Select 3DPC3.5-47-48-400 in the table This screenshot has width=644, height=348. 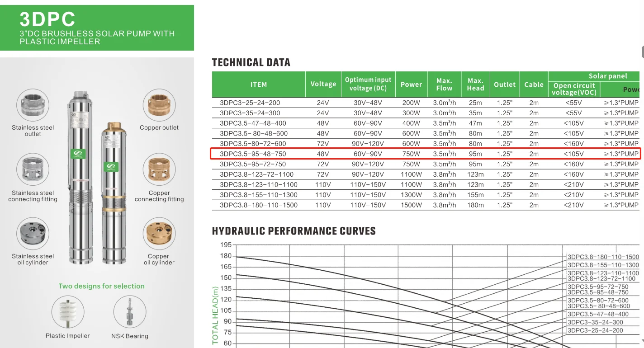[x=253, y=123]
